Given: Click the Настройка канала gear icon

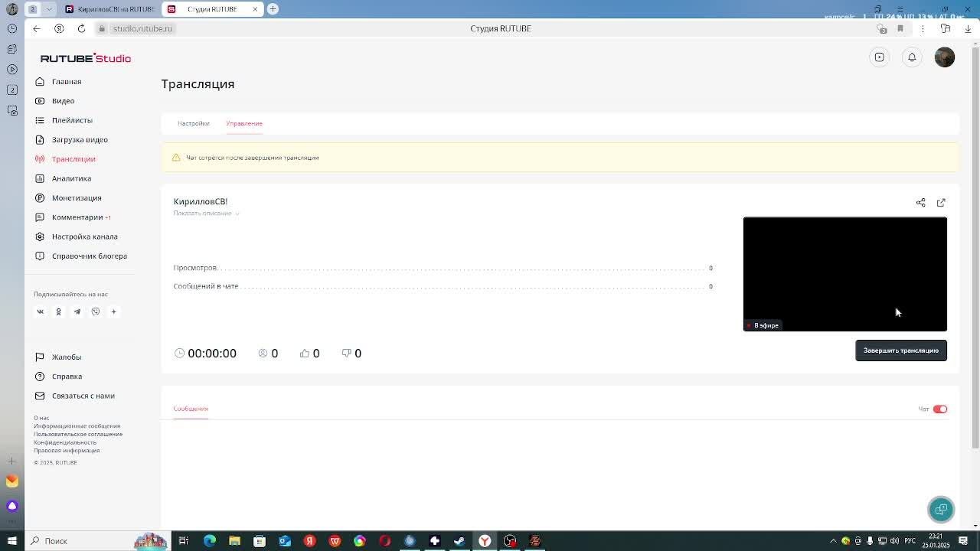Looking at the screenshot, I should pyautogui.click(x=40, y=236).
